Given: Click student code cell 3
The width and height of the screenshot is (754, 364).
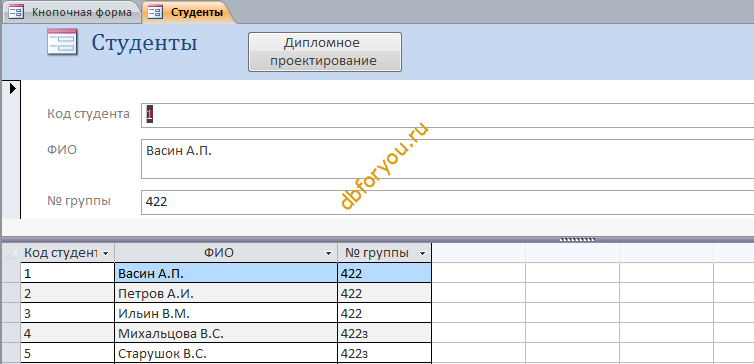Looking at the screenshot, I should pyautogui.click(x=68, y=314).
